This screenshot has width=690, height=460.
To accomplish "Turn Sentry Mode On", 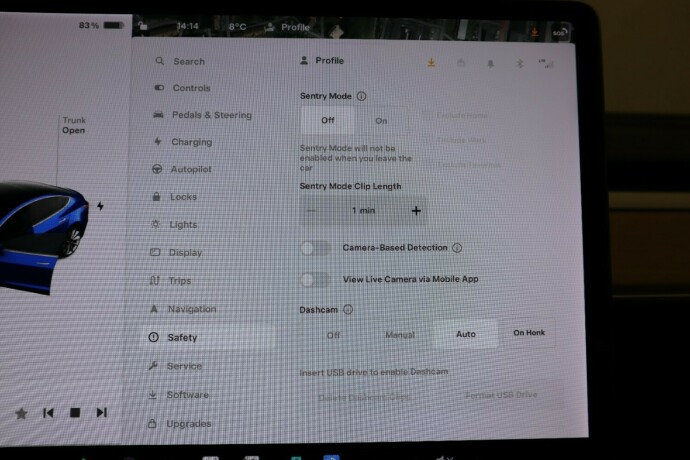I will [381, 120].
